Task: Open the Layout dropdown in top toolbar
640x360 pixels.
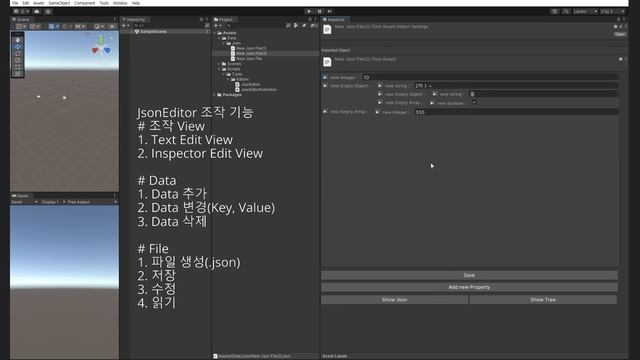Action: point(612,11)
